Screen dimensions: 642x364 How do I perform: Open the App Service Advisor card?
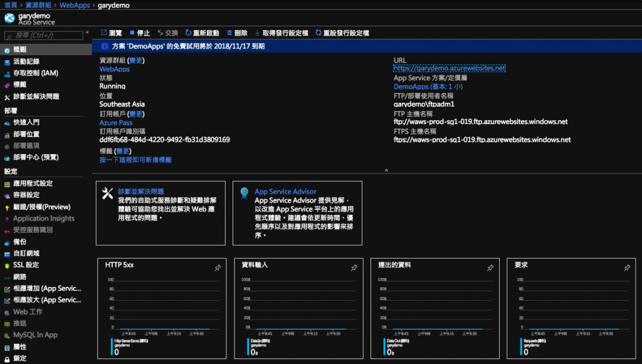(x=297, y=213)
